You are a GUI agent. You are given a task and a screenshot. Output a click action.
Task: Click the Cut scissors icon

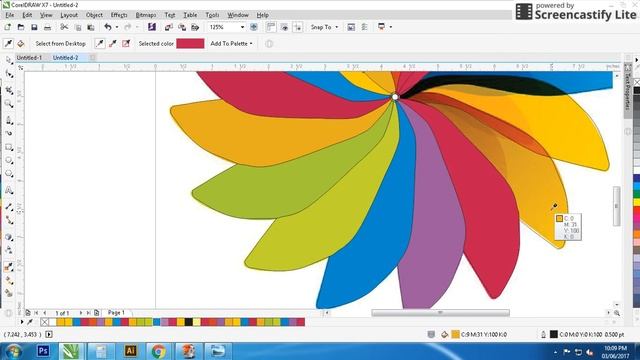(64, 27)
